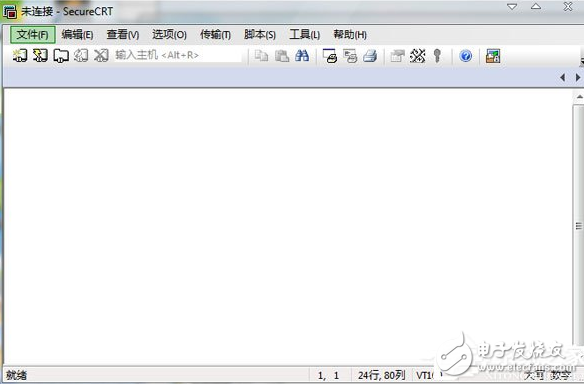584x384 pixels.
Task: Click the Connect toolbar icon
Action: click(20, 56)
